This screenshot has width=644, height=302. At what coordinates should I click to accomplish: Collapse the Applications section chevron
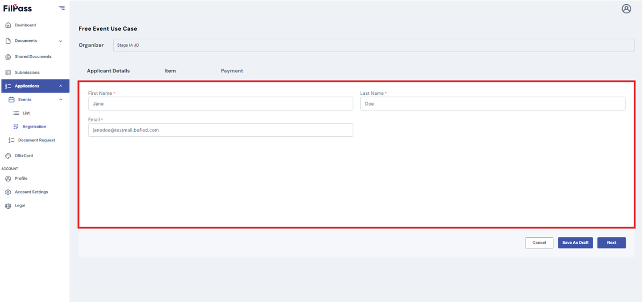coord(61,86)
